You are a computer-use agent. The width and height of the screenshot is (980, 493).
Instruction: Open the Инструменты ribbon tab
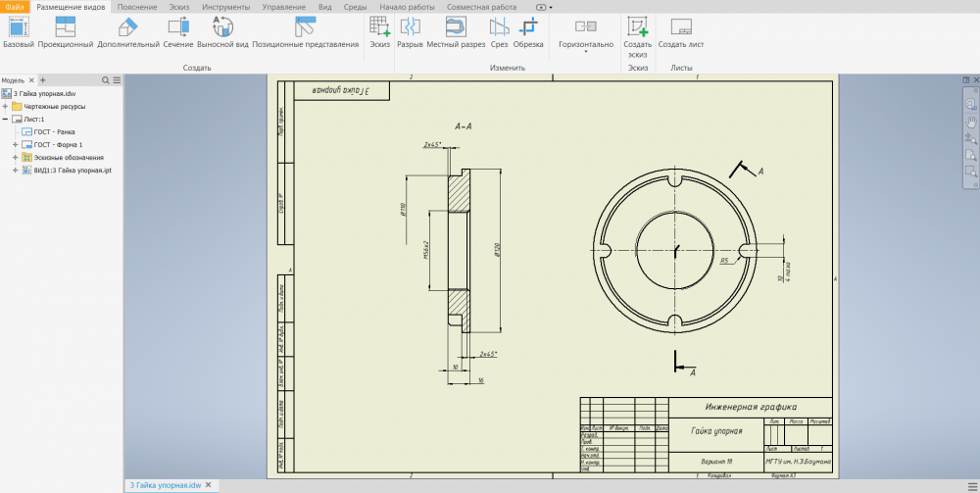(225, 6)
